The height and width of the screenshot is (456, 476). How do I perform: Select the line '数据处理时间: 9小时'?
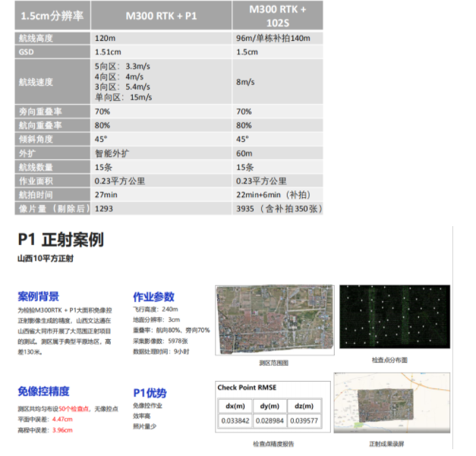coord(161,351)
